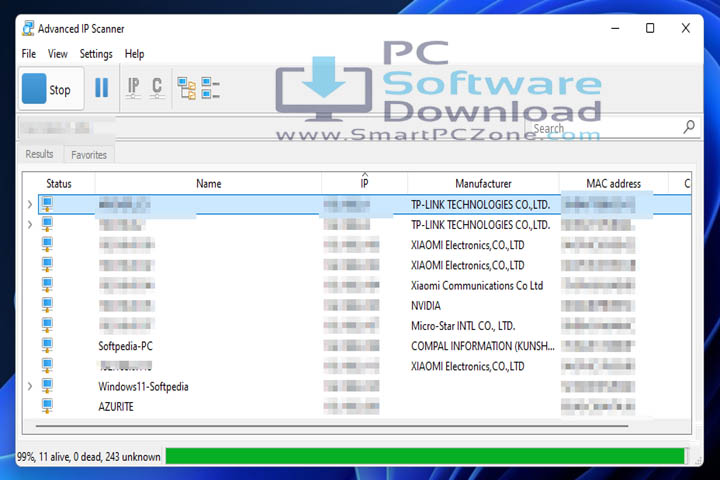The image size is (720, 480).
Task: Click Micro-Star INTL CO., LTD. cell
Action: pos(463,326)
